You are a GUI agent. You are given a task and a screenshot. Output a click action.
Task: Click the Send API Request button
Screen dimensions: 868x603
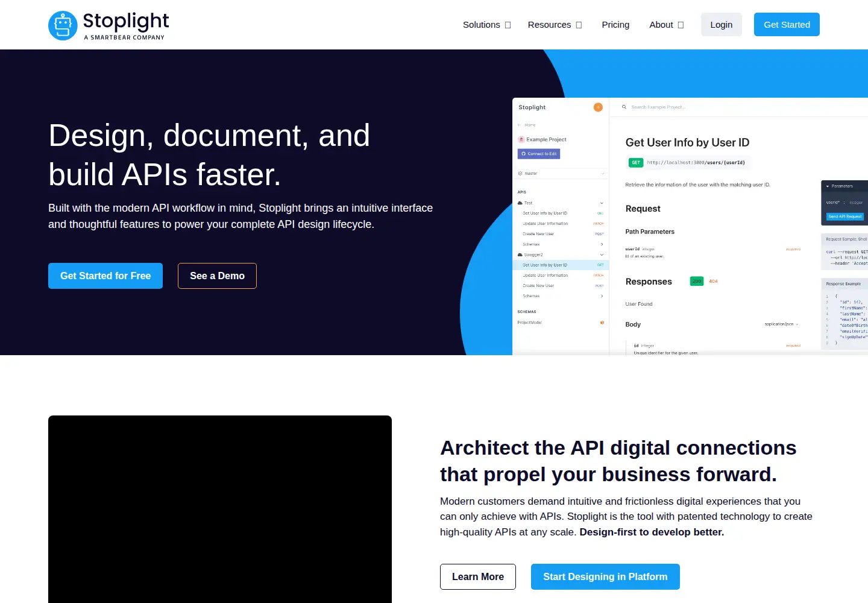tap(845, 216)
